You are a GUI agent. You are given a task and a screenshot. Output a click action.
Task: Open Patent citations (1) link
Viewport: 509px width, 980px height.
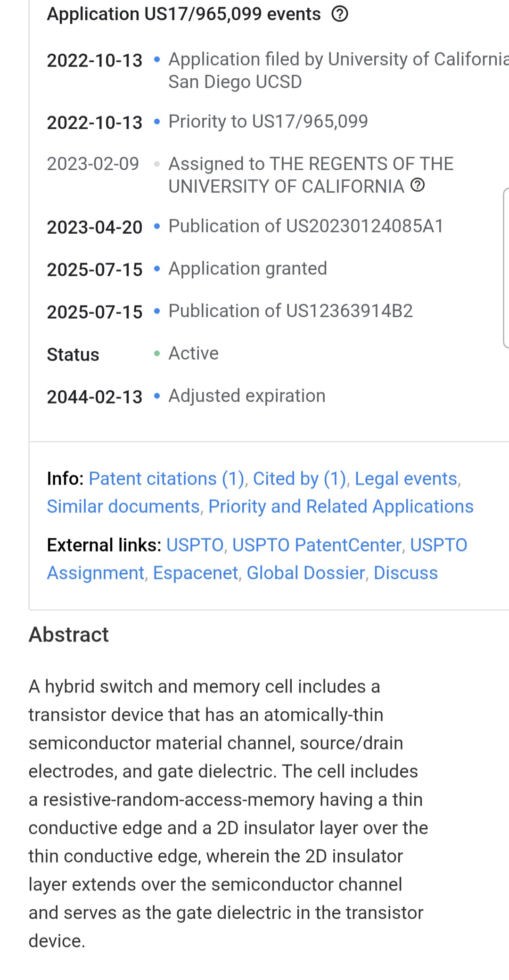pos(166,479)
